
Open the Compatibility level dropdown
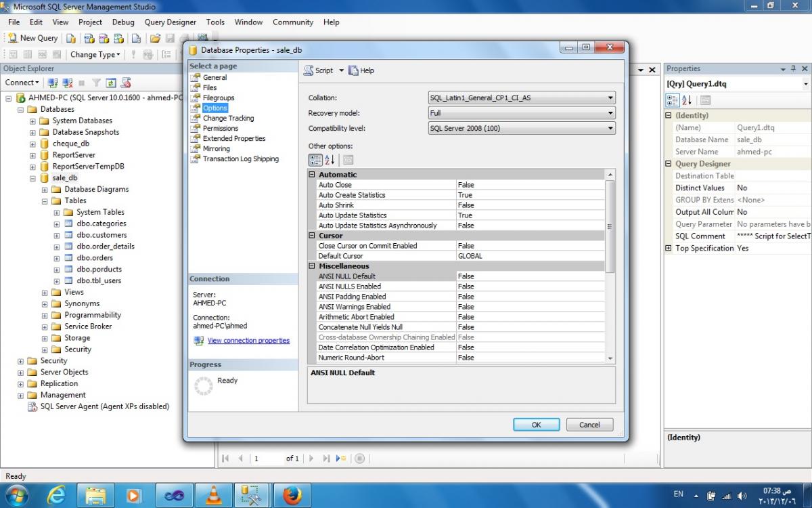[x=522, y=128]
